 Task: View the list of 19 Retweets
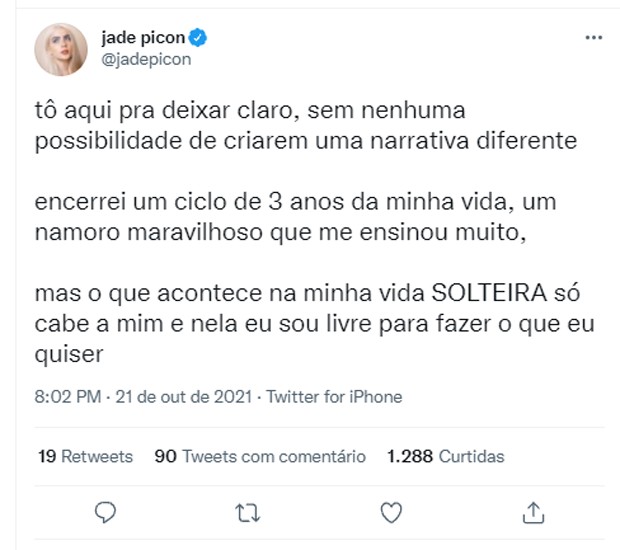[x=85, y=456]
